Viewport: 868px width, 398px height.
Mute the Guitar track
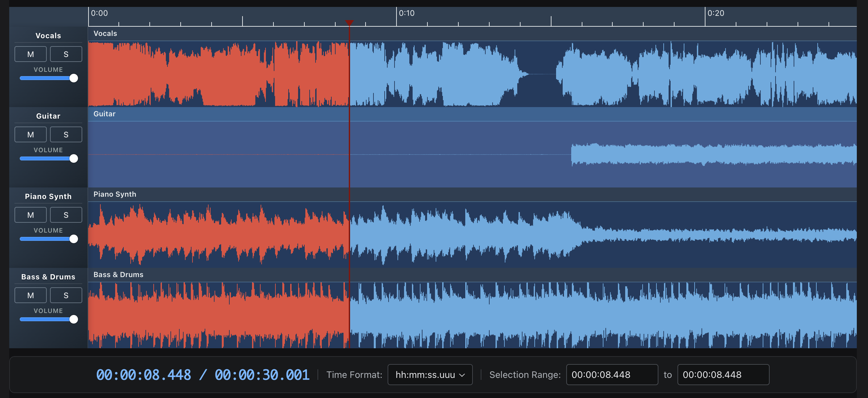(x=30, y=134)
